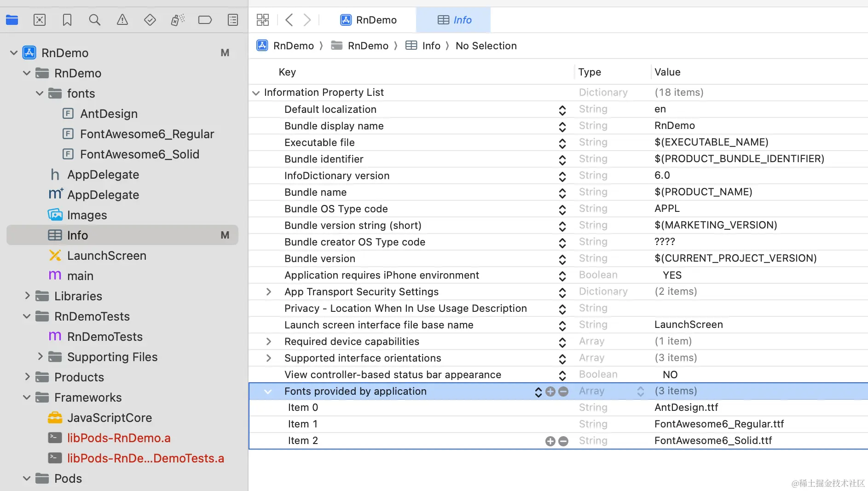Open the Source Control navigator icon
The image size is (868, 491).
(x=40, y=20)
